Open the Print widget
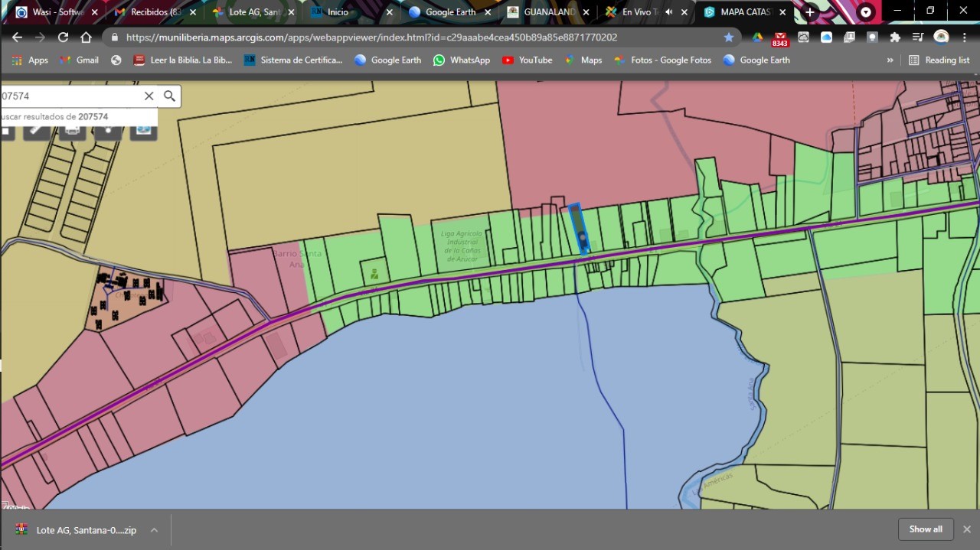This screenshot has width=980, height=550. [72, 130]
